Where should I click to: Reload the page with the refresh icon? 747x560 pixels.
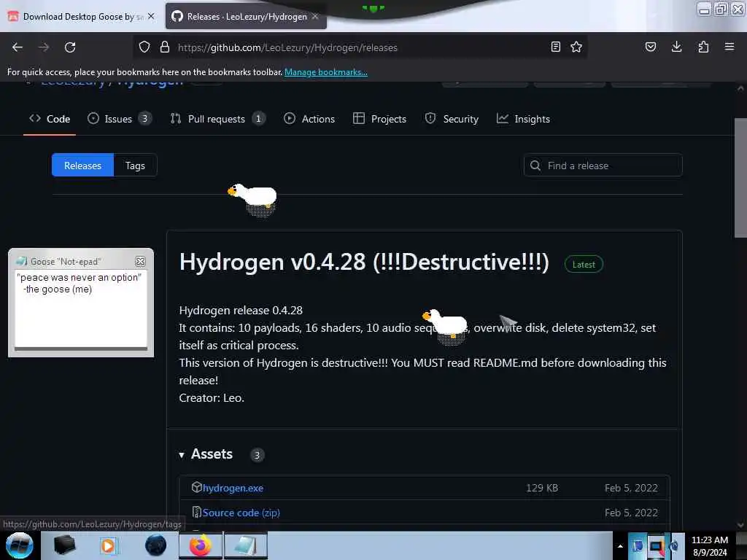70,47
